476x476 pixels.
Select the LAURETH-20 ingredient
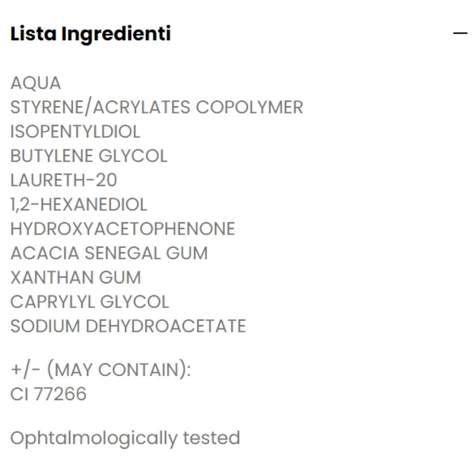(x=64, y=180)
